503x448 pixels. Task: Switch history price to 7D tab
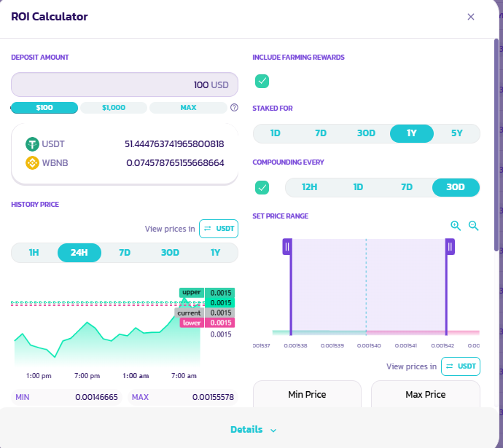[125, 253]
